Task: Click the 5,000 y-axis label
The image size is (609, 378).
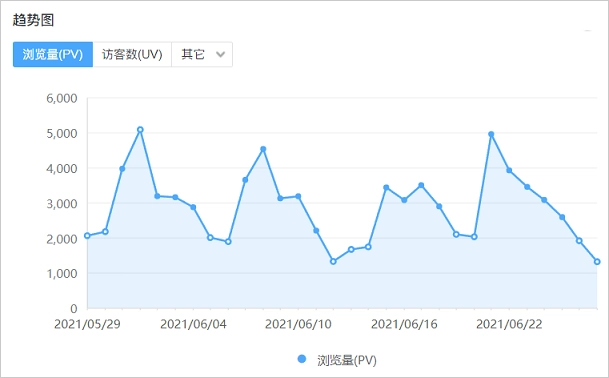Action: point(62,133)
